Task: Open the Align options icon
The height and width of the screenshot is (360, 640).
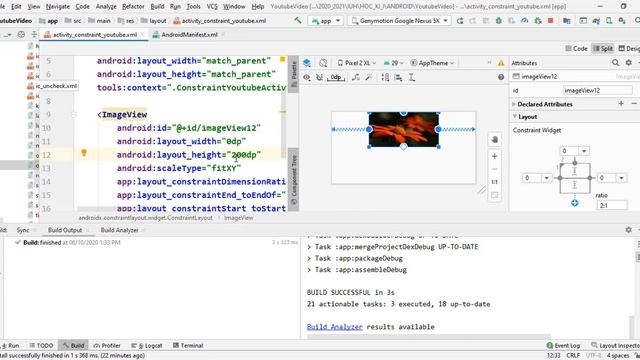Action: (398, 77)
